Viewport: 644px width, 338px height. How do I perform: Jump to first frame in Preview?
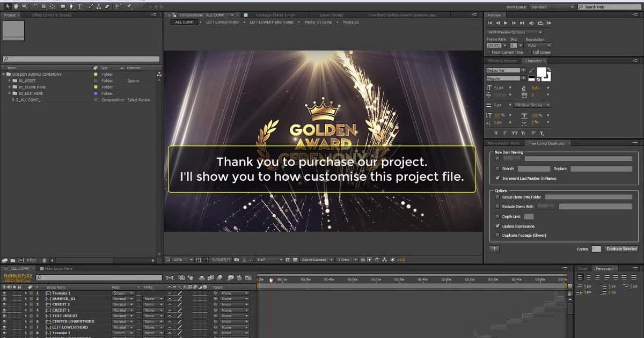click(x=489, y=23)
